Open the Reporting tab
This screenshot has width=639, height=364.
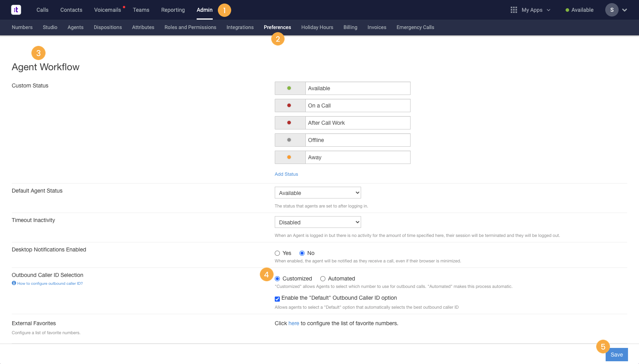173,10
